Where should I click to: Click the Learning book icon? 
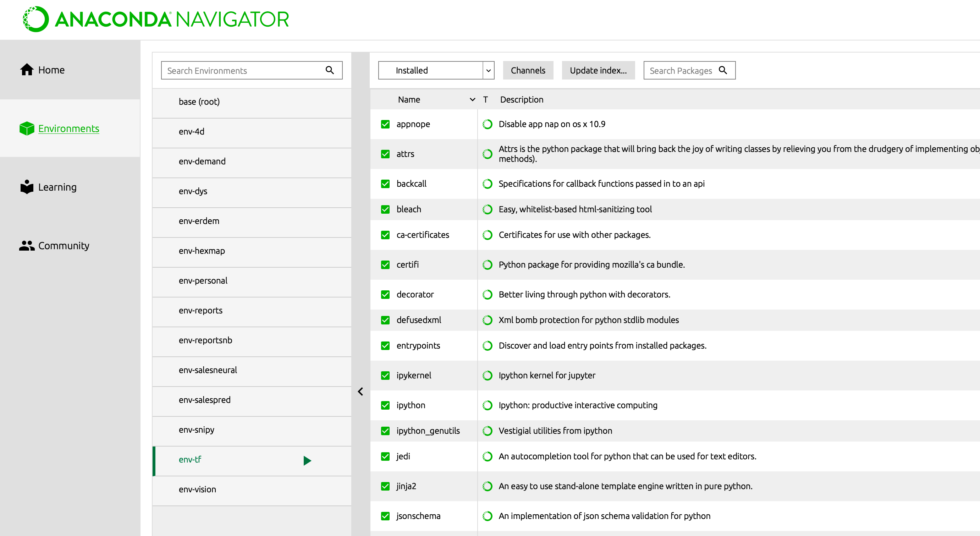tap(27, 186)
